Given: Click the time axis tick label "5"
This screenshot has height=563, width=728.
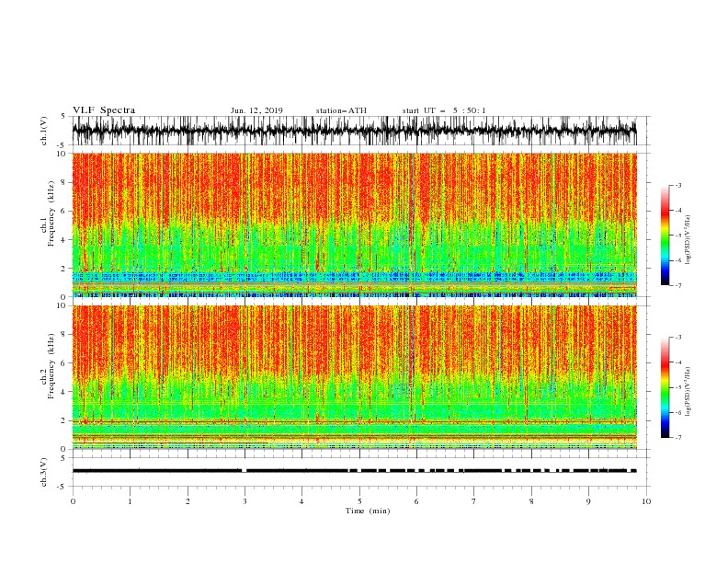Looking at the screenshot, I should 359,501.
